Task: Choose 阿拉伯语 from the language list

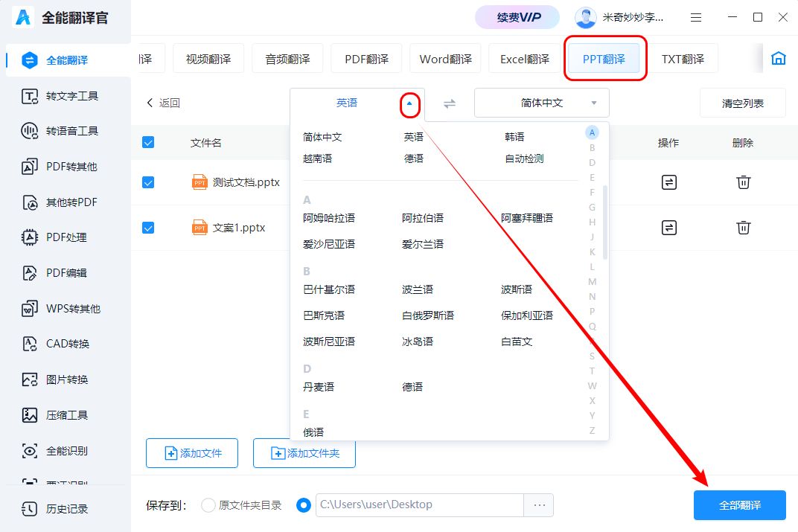Action: click(x=422, y=218)
